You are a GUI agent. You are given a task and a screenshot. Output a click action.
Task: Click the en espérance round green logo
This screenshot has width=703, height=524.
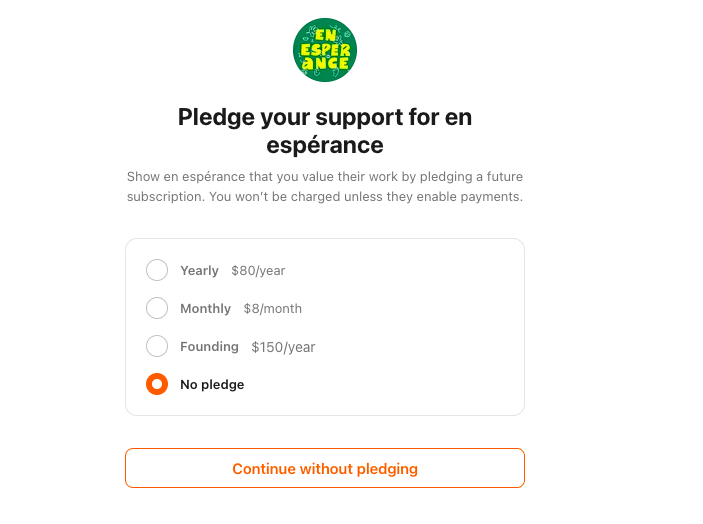pyautogui.click(x=325, y=50)
